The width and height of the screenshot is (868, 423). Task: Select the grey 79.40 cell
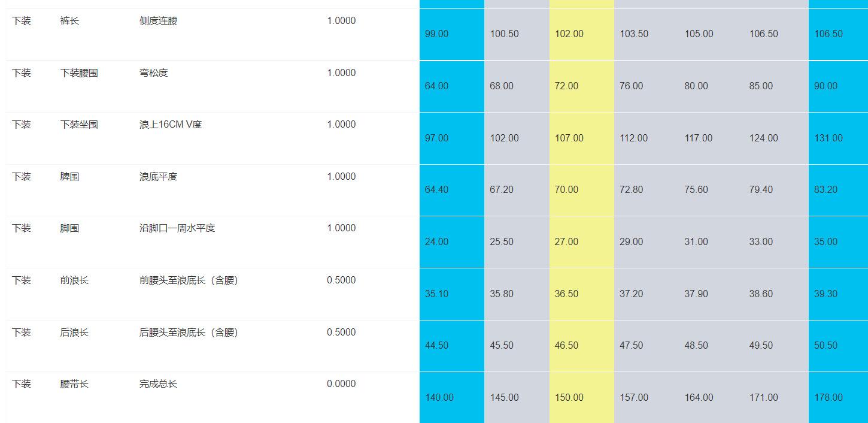[761, 190]
